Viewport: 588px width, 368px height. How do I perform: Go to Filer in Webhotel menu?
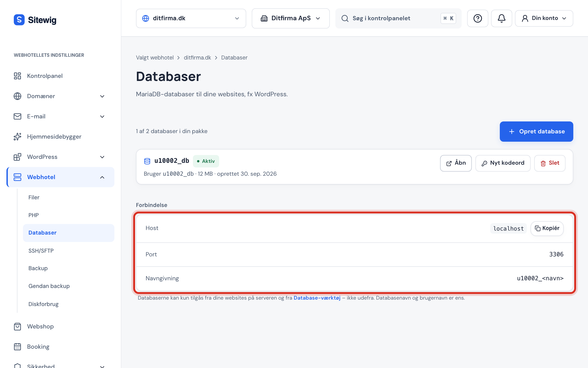tap(34, 197)
